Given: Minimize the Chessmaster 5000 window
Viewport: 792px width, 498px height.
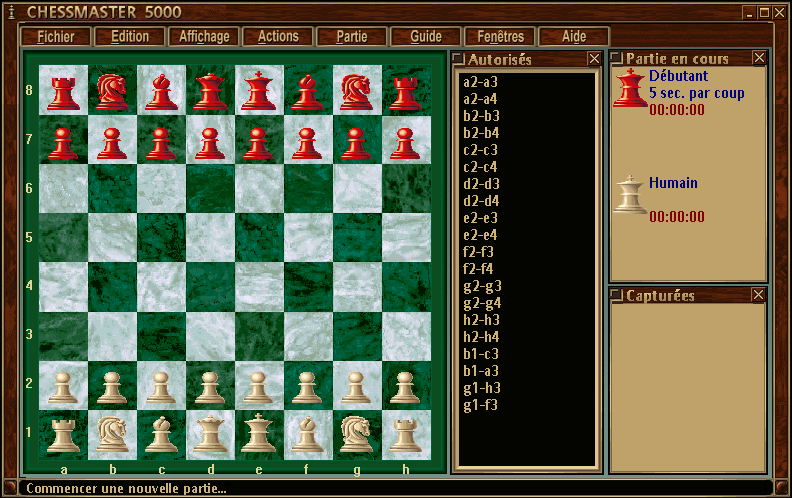Looking at the screenshot, I should tap(749, 13).
